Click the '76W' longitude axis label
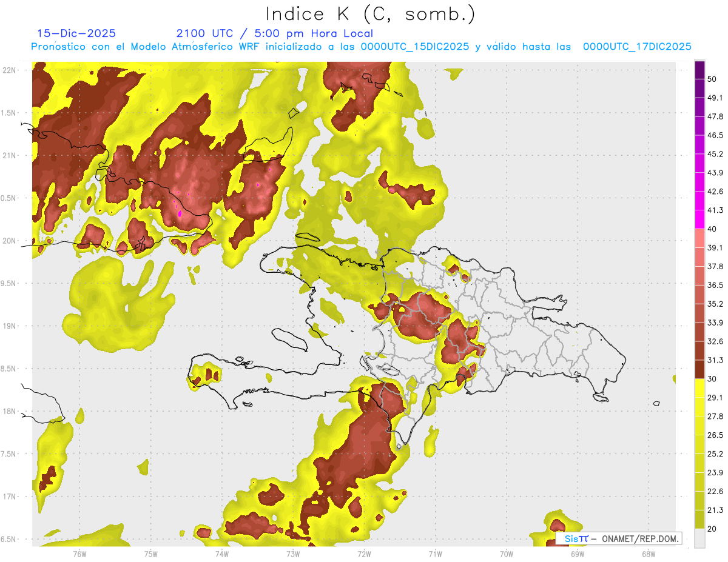 tap(79, 554)
